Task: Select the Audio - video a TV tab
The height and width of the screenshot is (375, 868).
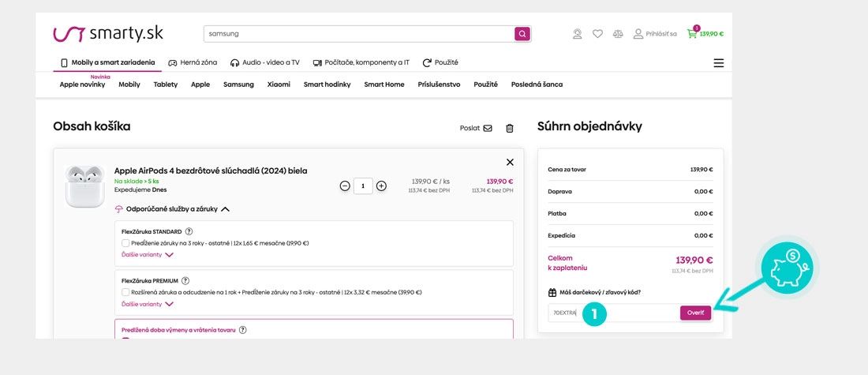Action: tap(264, 62)
